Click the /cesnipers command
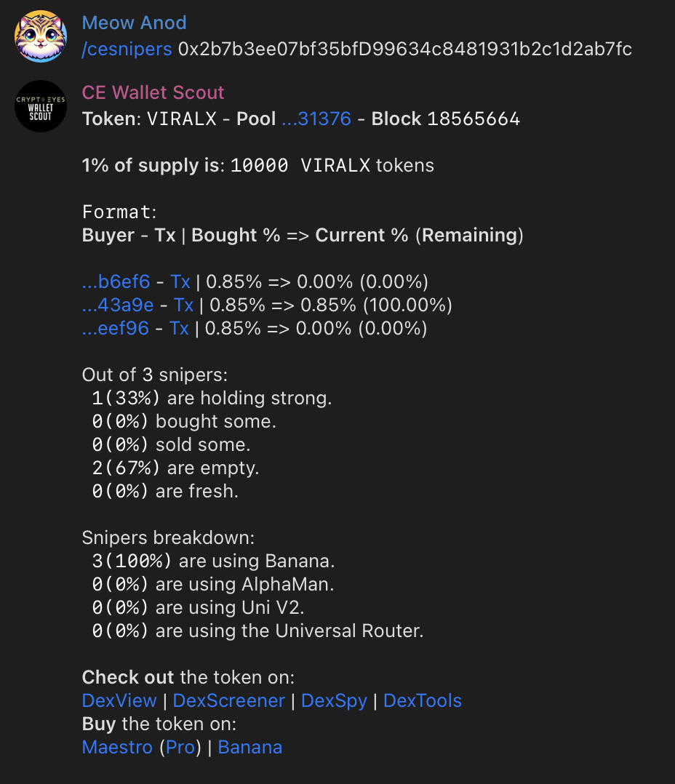The image size is (675, 784). coord(127,49)
